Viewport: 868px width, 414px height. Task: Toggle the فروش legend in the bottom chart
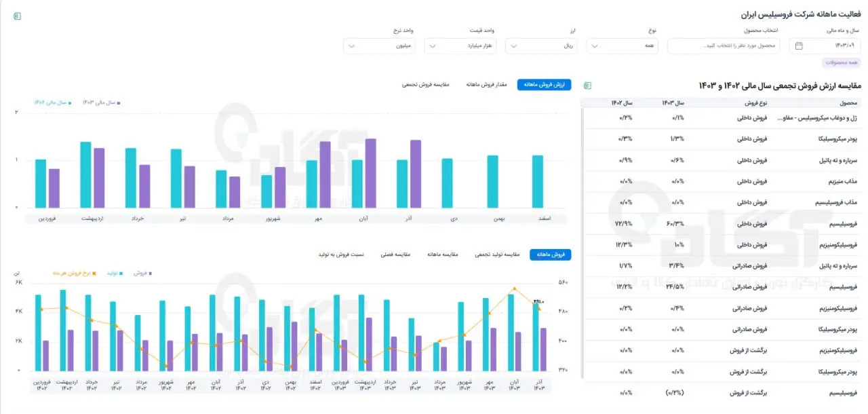pyautogui.click(x=143, y=273)
